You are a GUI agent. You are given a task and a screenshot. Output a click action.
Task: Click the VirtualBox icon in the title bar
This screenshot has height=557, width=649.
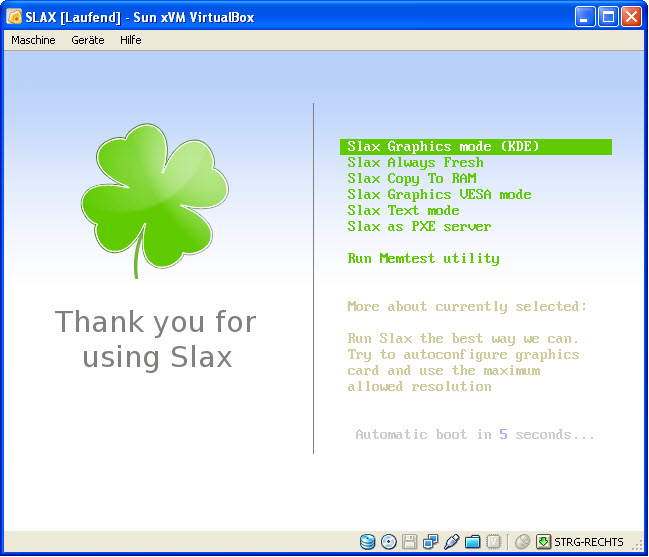pos(14,17)
